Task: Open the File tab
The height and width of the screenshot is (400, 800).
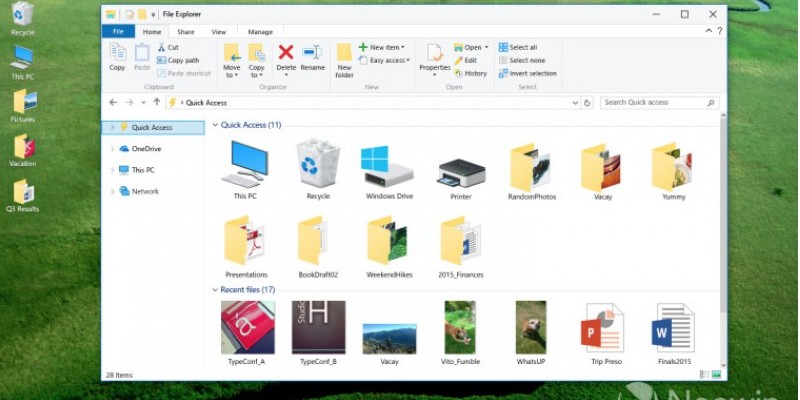Action: click(x=118, y=32)
